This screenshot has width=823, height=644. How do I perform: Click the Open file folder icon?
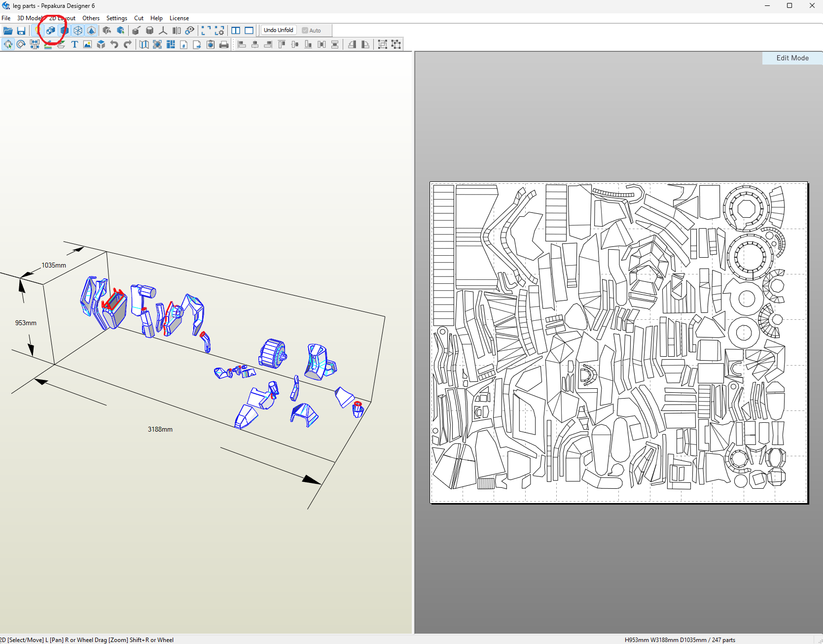(x=8, y=31)
